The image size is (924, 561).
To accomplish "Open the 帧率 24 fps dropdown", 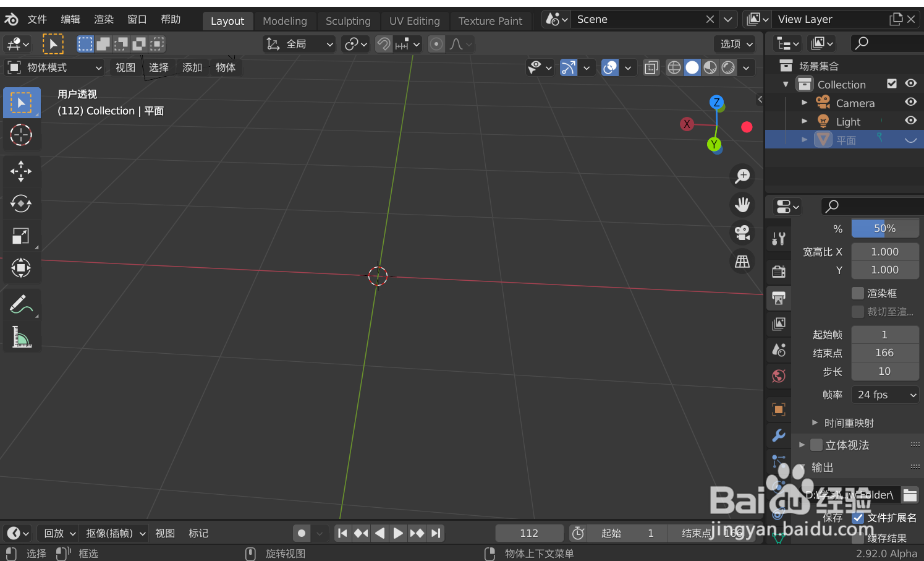I will [884, 395].
